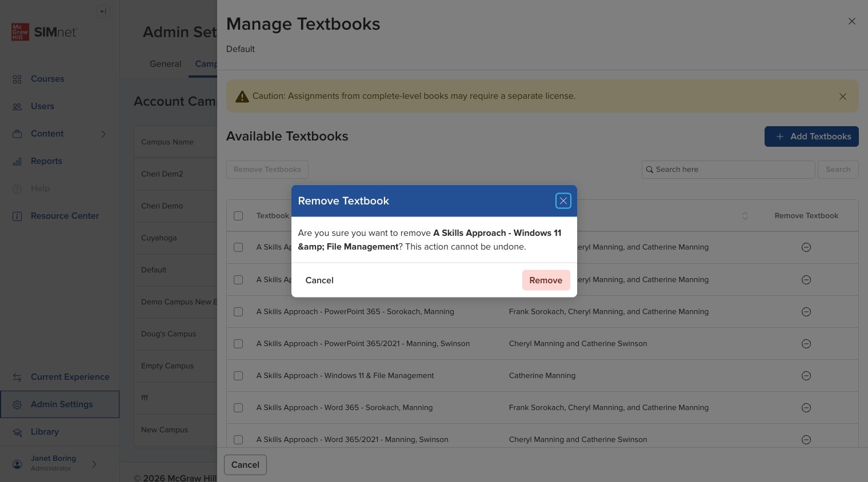This screenshot has height=482, width=868.
Task: Check the Word 365/2021 - Manning, Swinson row
Action: (238, 440)
